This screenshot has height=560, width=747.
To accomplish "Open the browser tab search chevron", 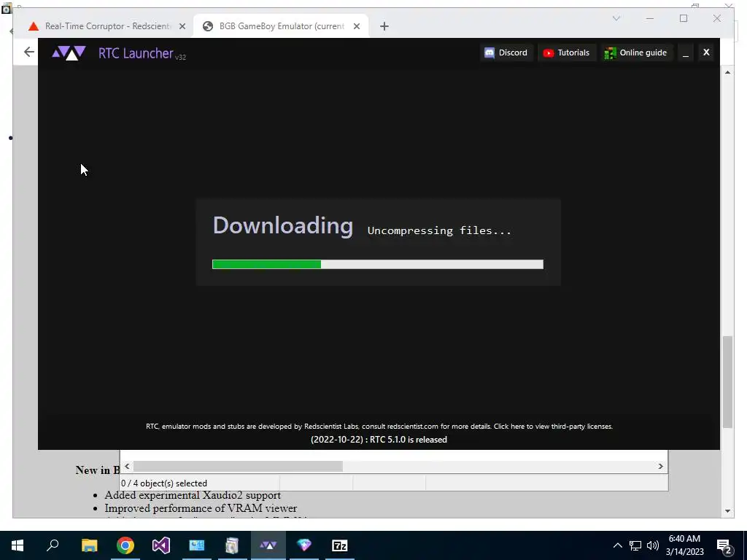I will [x=616, y=18].
